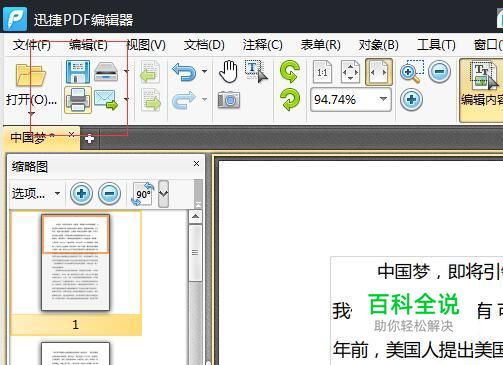
Task: Open a file with the folder icon
Action: [x=31, y=75]
